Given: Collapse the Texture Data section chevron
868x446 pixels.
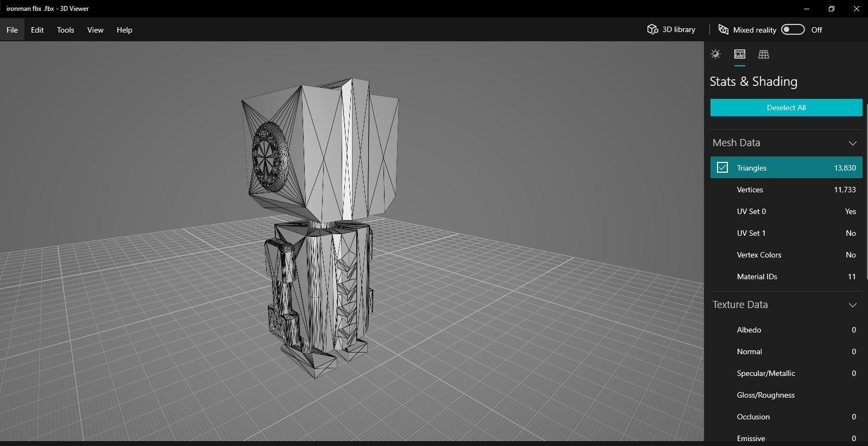Looking at the screenshot, I should 852,305.
